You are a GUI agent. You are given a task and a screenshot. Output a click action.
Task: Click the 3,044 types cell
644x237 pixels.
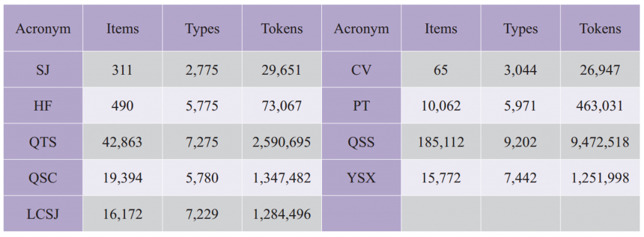pyautogui.click(x=520, y=70)
